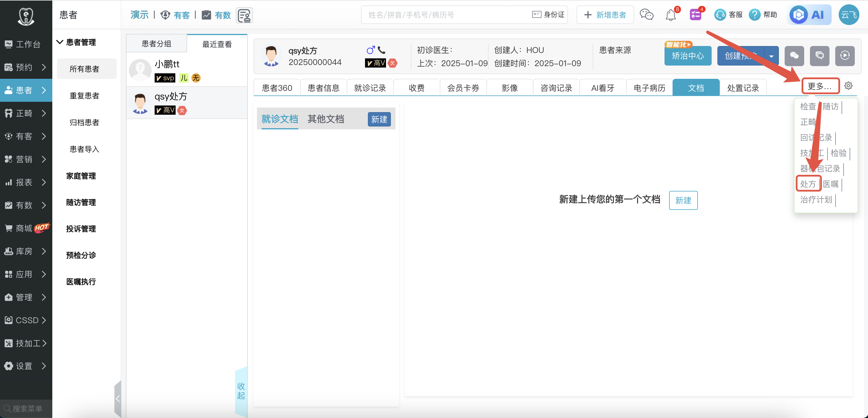Select patient 小鹏tt in recent list
868x418 pixels.
click(187, 71)
